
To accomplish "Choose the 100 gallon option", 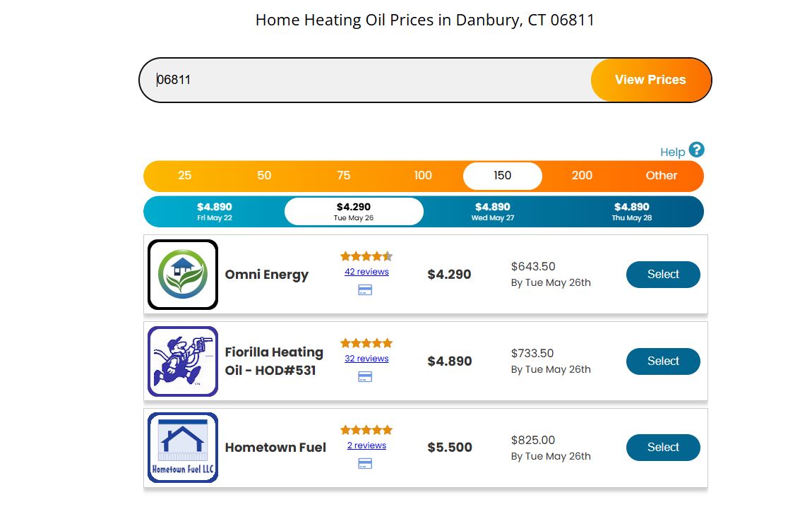I will click(423, 176).
